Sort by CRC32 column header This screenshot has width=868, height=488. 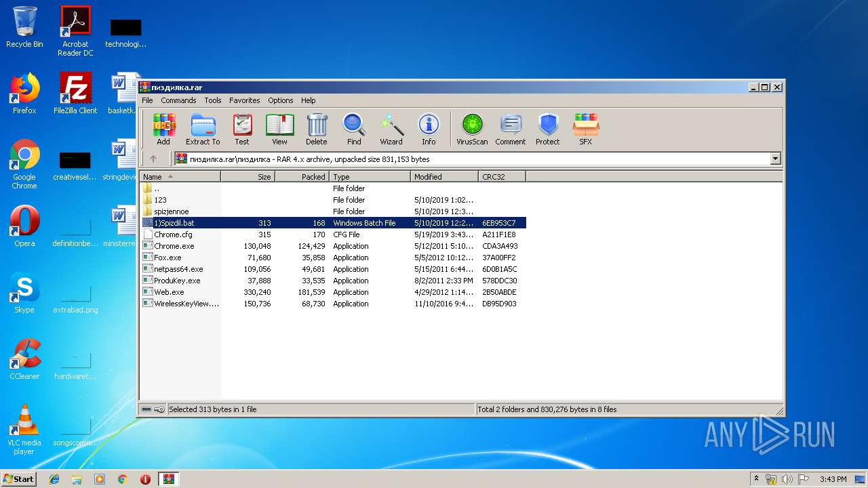click(x=502, y=177)
